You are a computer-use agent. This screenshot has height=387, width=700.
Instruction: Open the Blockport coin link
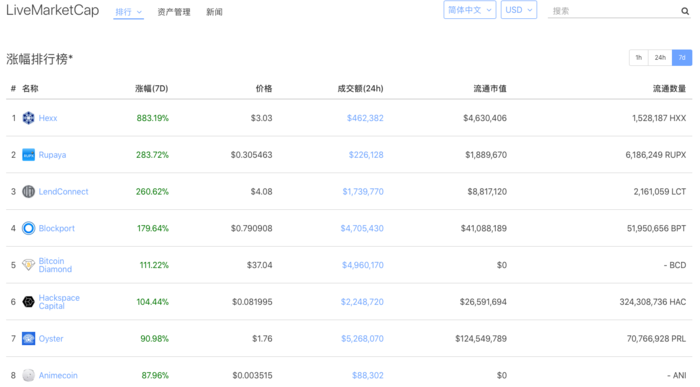coord(57,228)
